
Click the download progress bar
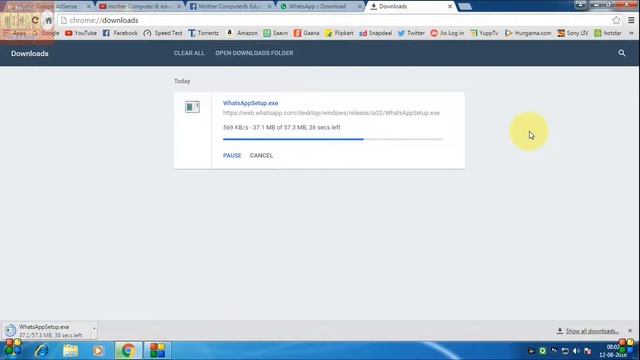pyautogui.click(x=333, y=139)
